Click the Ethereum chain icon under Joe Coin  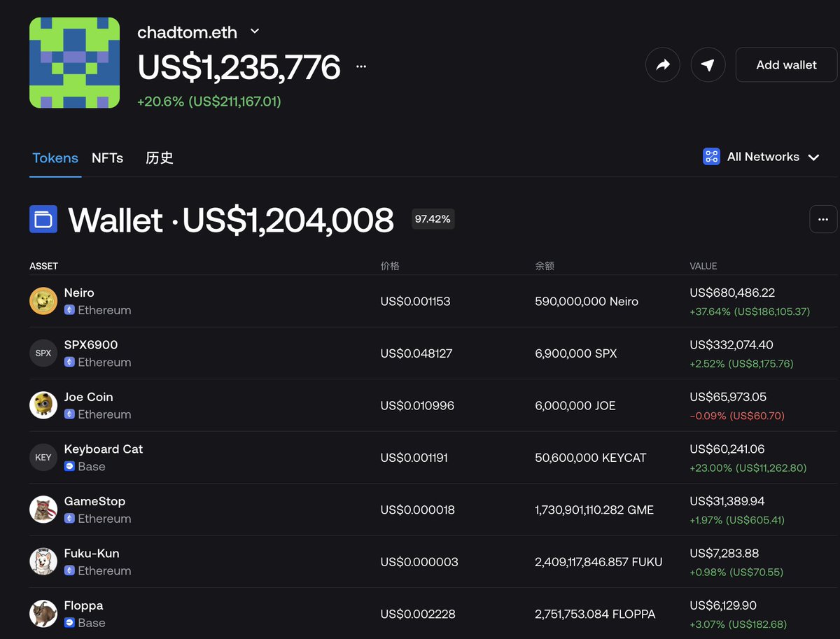69,414
